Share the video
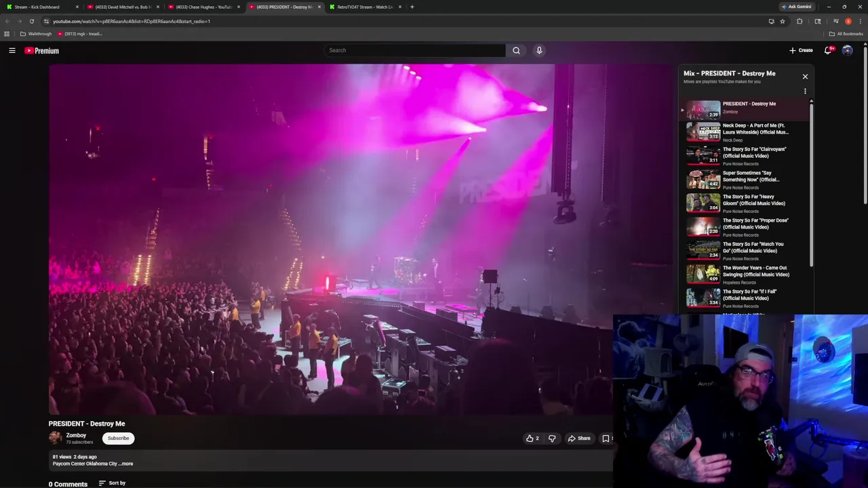Viewport: 868px width, 488px height. point(579,439)
